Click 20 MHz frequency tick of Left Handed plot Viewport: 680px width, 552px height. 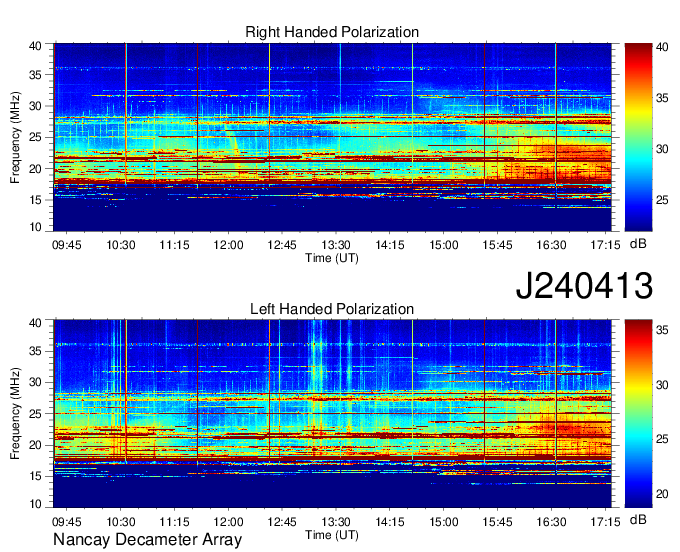35,445
